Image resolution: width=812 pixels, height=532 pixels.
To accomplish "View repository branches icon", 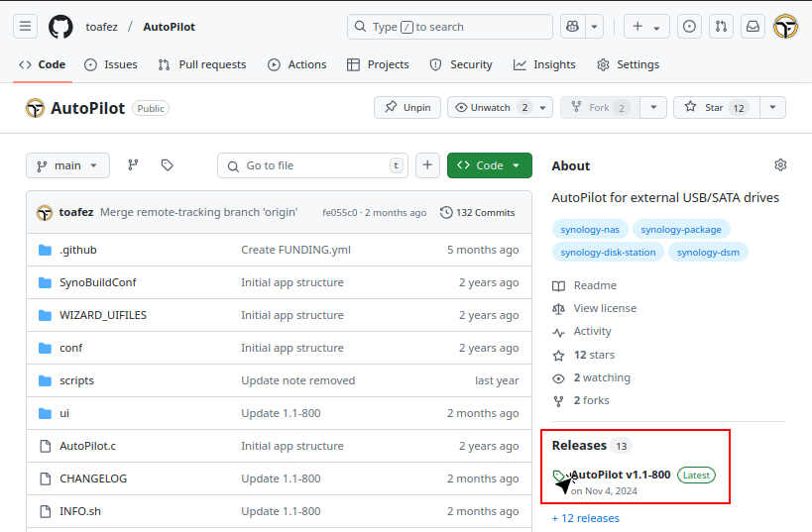I will (133, 165).
